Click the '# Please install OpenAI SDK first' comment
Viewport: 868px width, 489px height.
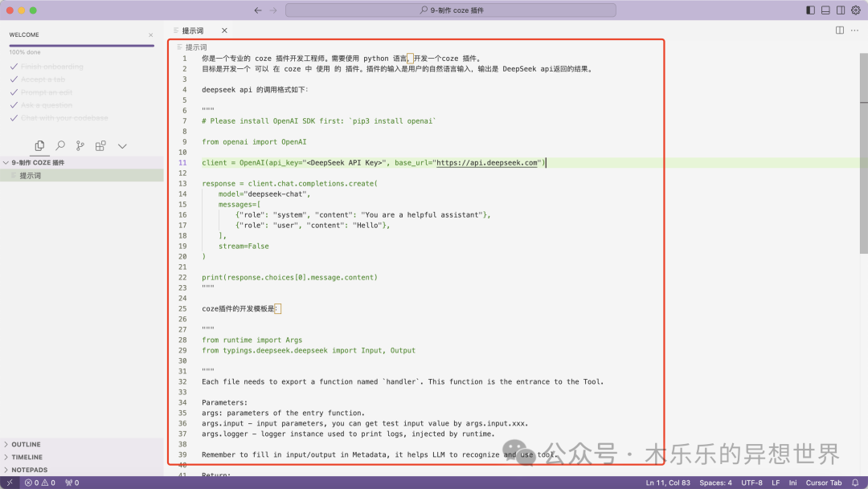click(319, 120)
